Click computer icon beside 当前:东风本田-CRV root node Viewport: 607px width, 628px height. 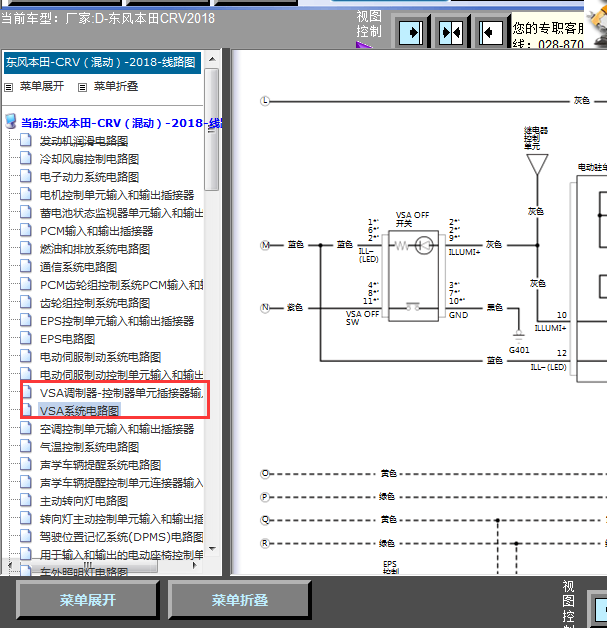click(11, 121)
